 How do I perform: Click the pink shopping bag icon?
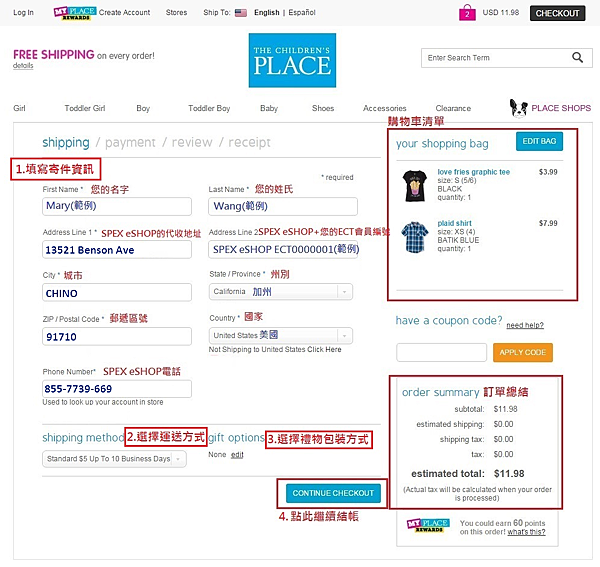pos(467,13)
